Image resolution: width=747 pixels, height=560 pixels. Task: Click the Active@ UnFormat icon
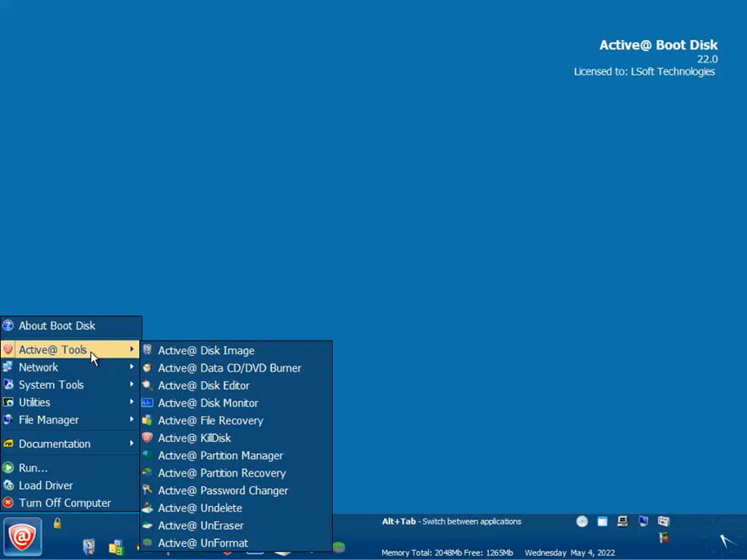pos(147,543)
